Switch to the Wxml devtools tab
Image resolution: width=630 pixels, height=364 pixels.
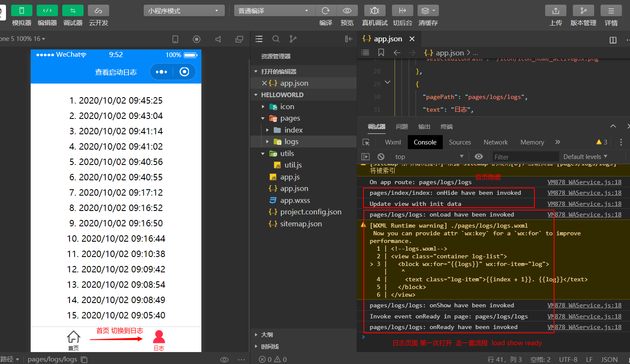click(x=393, y=142)
